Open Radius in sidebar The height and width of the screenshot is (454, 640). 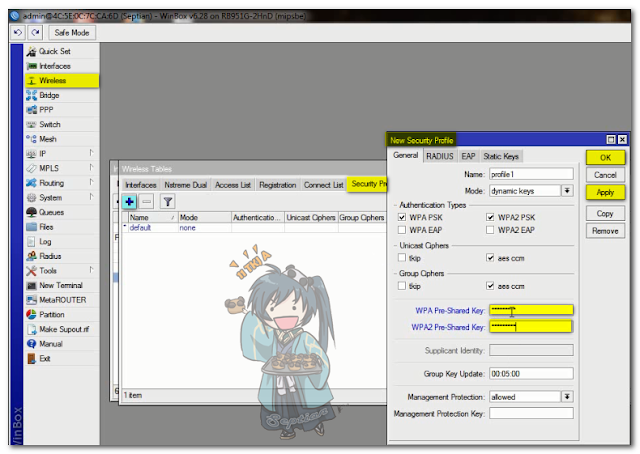point(62,256)
